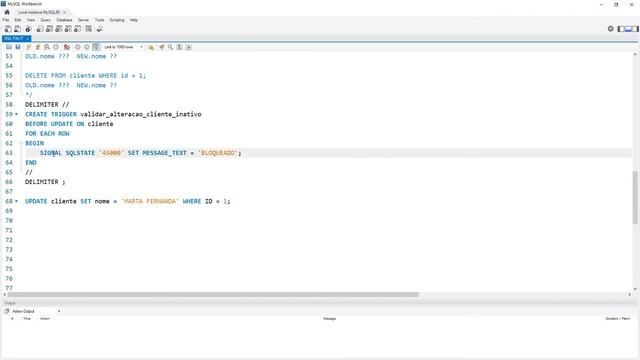Place cursor in SIGNAL SQLSTATE line 63
Image resolution: width=640 pixels, height=360 pixels.
[140, 153]
